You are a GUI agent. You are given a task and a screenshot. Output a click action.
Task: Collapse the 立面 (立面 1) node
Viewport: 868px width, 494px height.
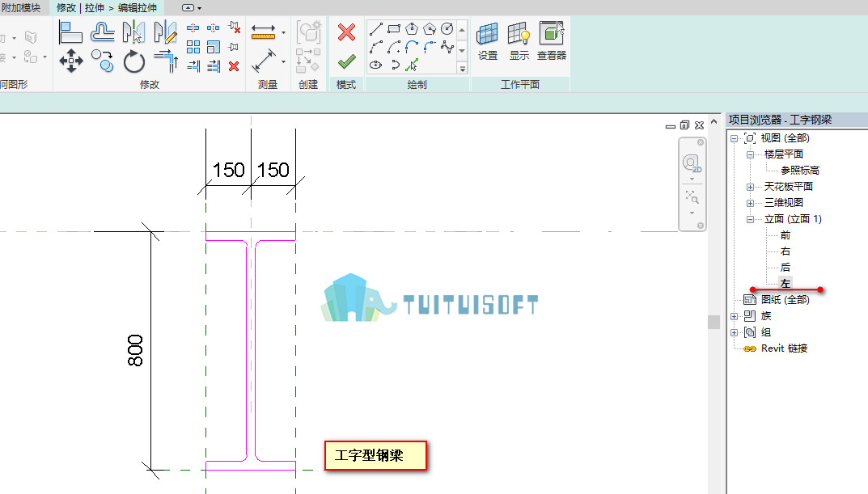[750, 219]
